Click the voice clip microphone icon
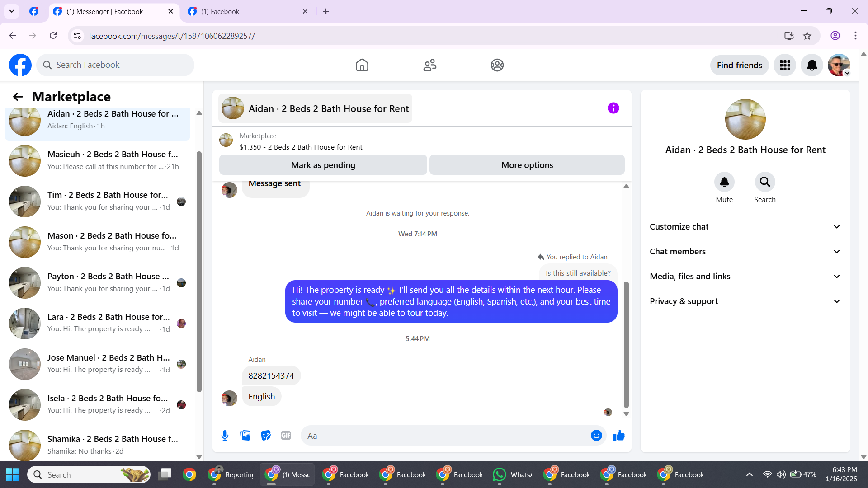This screenshot has width=868, height=488. coord(225,436)
